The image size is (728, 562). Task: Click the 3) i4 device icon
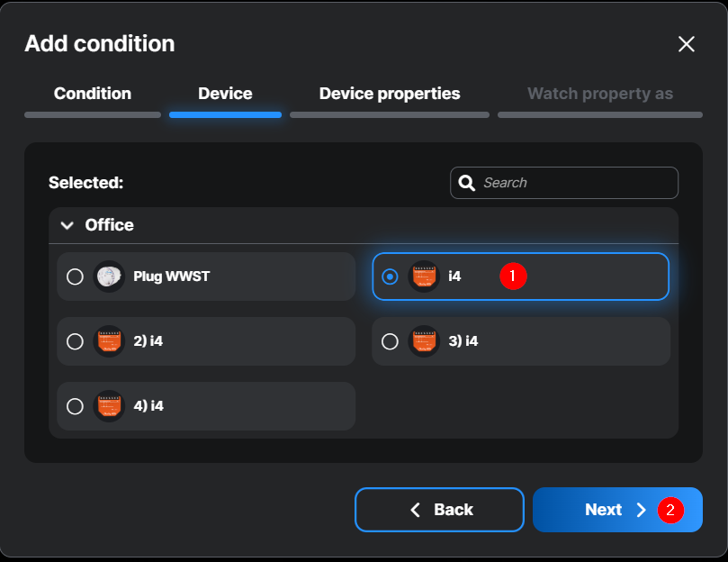click(x=424, y=341)
